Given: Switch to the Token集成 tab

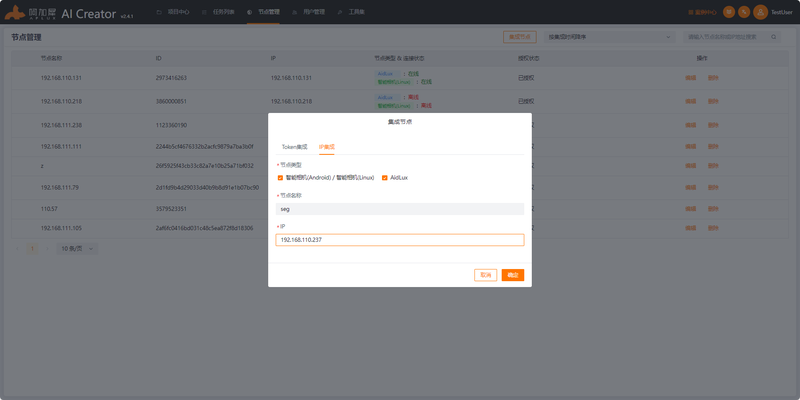Looking at the screenshot, I should click(x=294, y=147).
